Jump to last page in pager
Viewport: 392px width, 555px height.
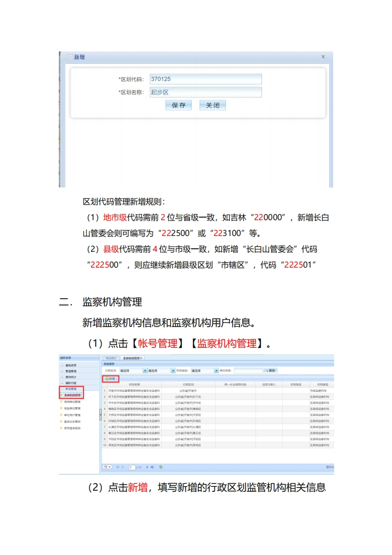152,467
